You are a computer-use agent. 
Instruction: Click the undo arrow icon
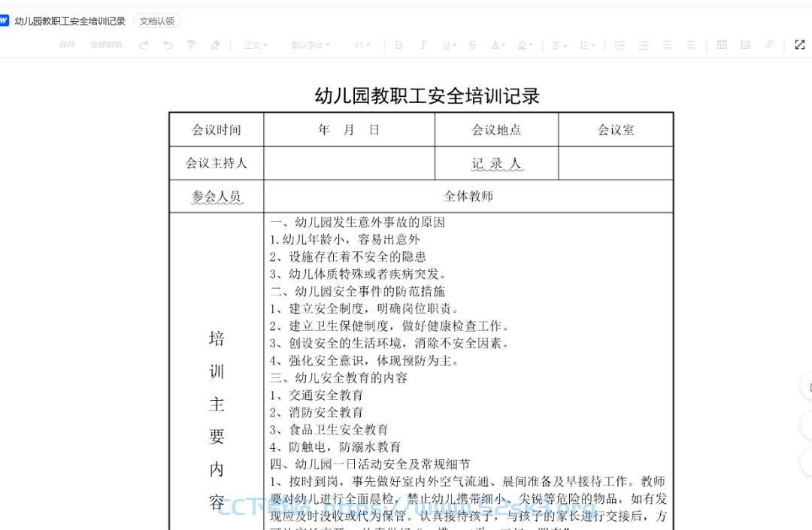168,45
